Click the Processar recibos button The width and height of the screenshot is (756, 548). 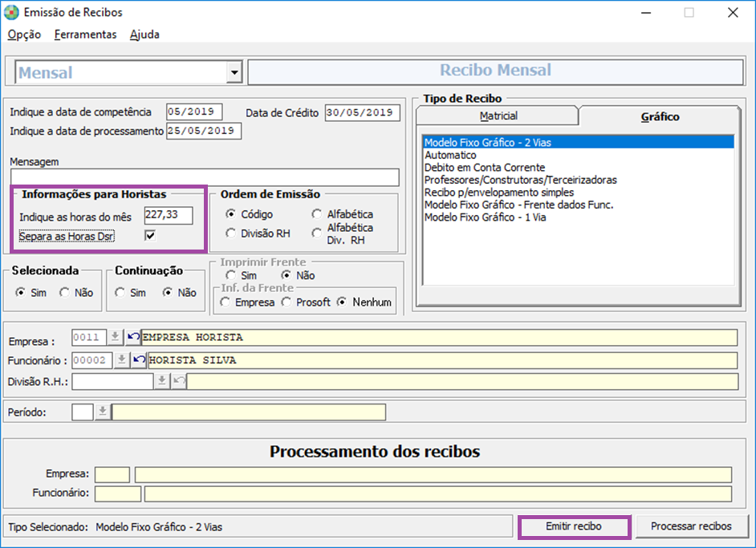click(691, 526)
